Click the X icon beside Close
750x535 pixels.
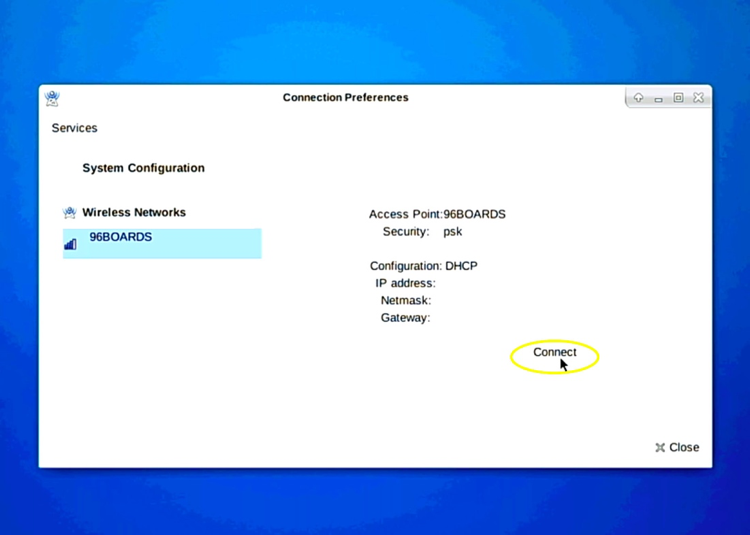tap(660, 448)
